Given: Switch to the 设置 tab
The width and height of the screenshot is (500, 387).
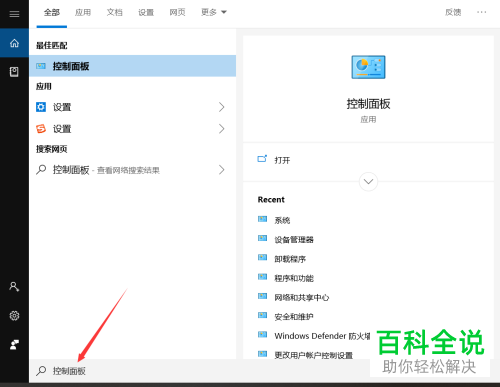Looking at the screenshot, I should pyautogui.click(x=146, y=12).
